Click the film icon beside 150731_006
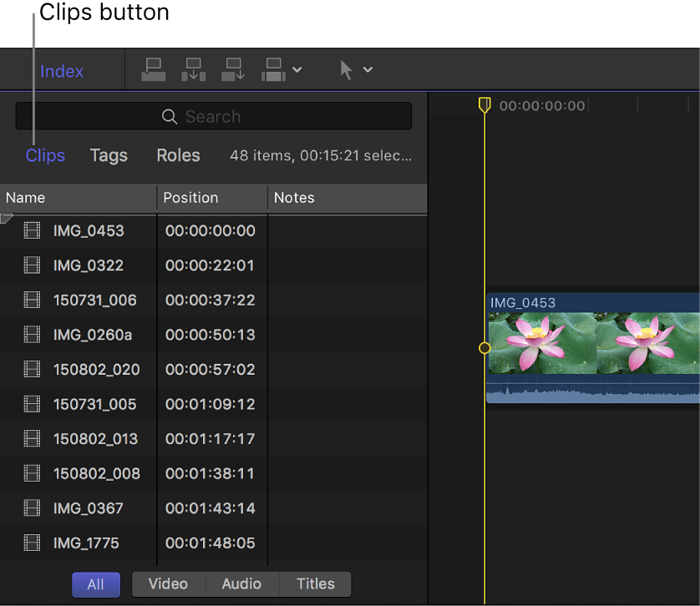The width and height of the screenshot is (700, 606). 32,300
